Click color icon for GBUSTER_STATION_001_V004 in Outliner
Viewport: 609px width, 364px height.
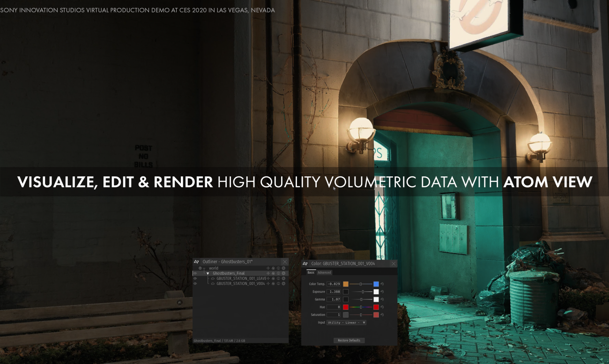pyautogui.click(x=273, y=284)
